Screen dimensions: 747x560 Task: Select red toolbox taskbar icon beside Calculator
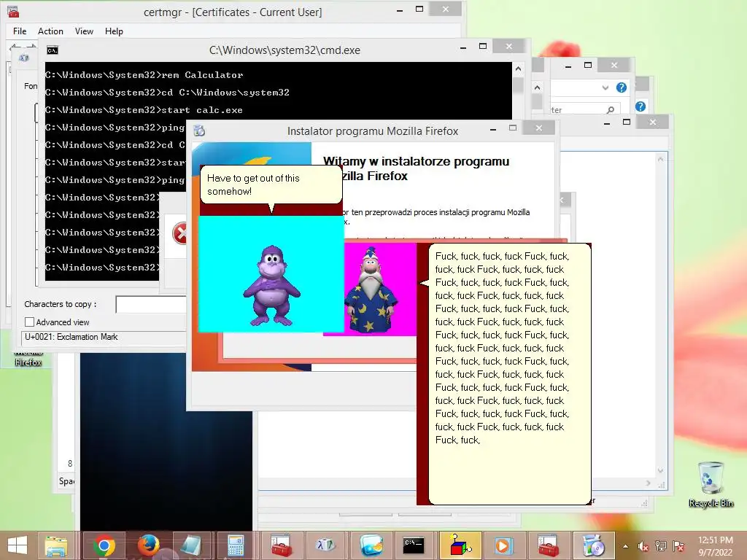click(281, 545)
